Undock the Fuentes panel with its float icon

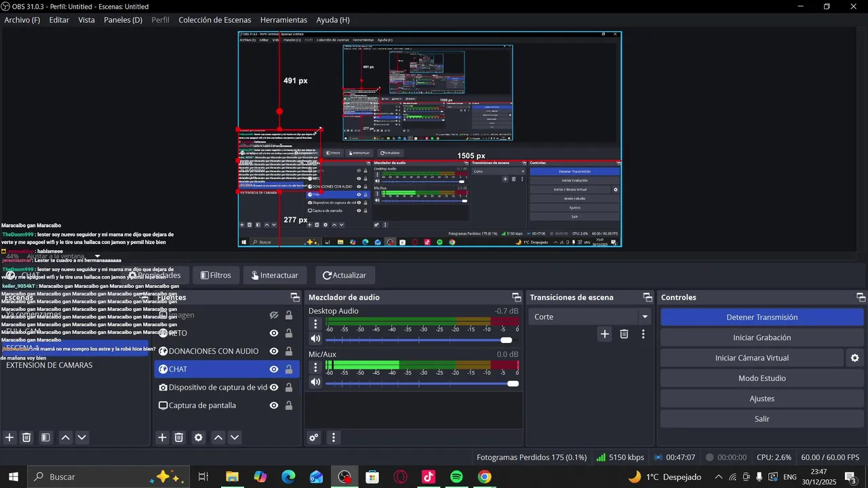pyautogui.click(x=295, y=298)
